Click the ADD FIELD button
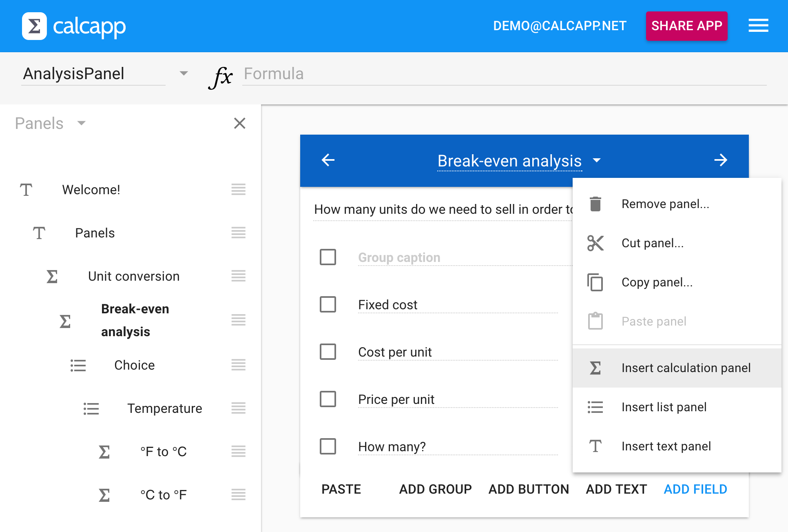Screen dimensions: 788x532 click(x=695, y=489)
